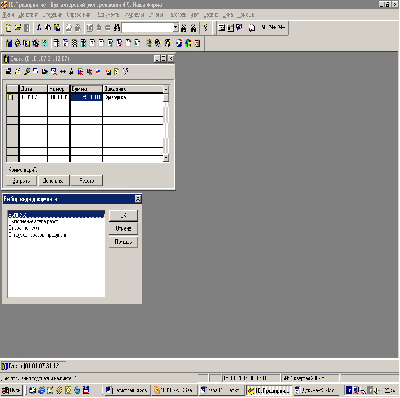Open the second menu in the menu bar

point(28,15)
